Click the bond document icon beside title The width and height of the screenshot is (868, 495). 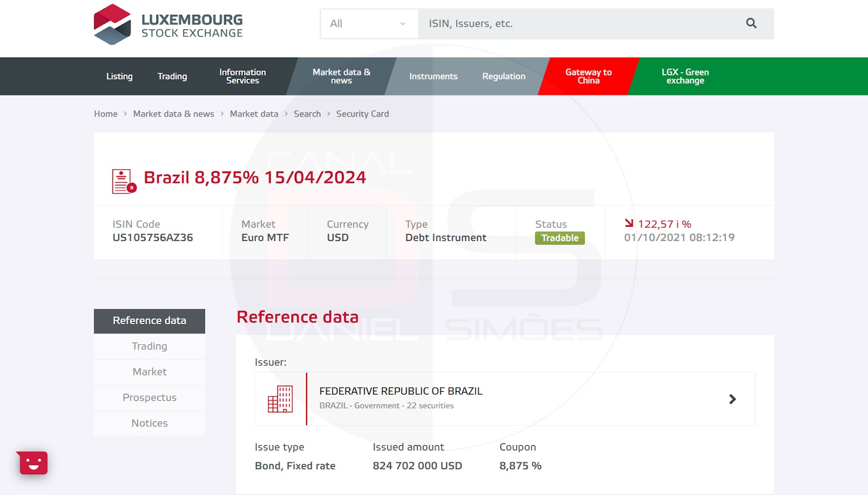click(x=124, y=181)
